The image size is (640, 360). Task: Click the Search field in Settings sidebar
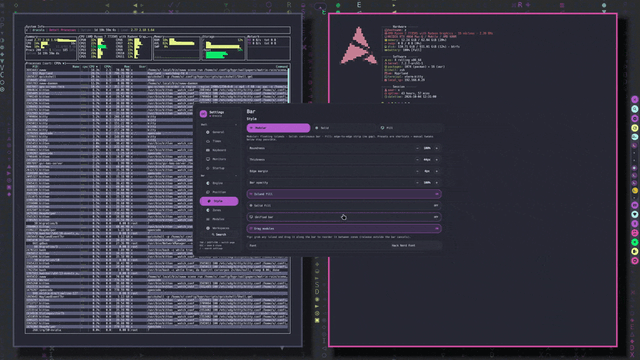219,235
